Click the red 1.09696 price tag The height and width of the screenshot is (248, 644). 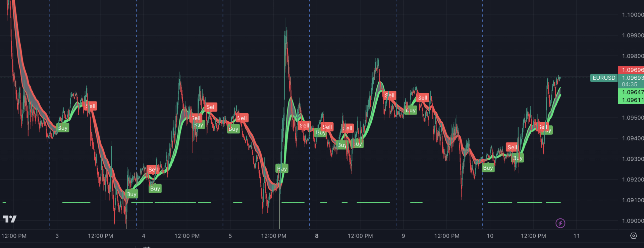tap(631, 70)
